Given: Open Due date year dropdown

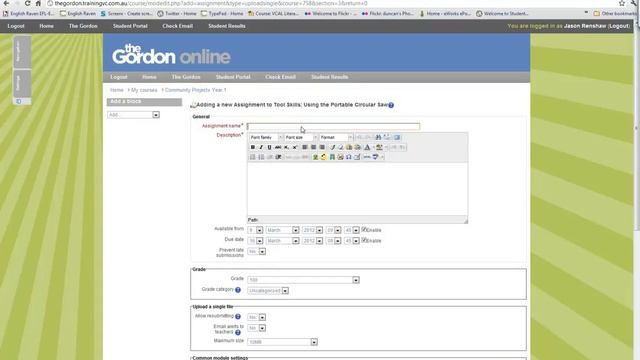Looking at the screenshot, I should (313, 241).
